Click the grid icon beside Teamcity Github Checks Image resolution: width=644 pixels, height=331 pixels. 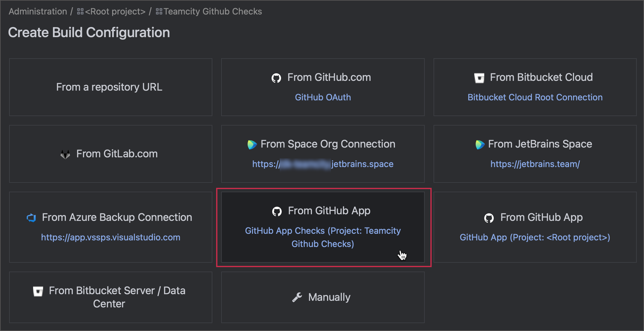click(x=159, y=11)
